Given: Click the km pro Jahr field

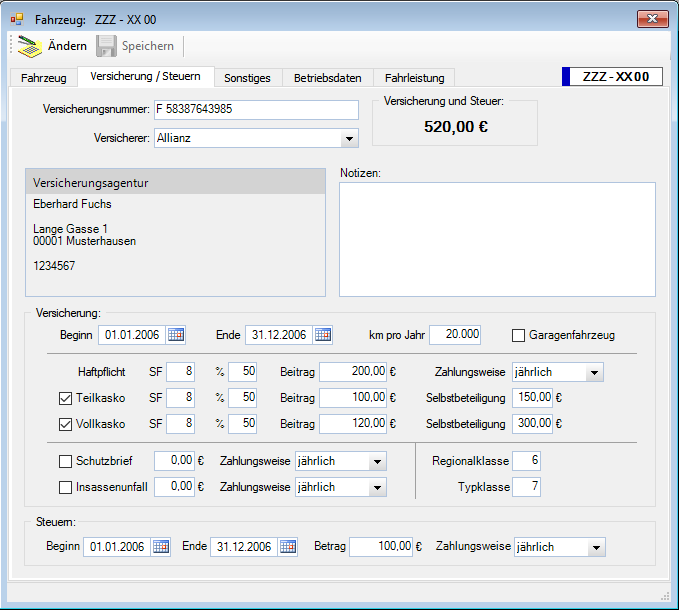Looking at the screenshot, I should 455,335.
